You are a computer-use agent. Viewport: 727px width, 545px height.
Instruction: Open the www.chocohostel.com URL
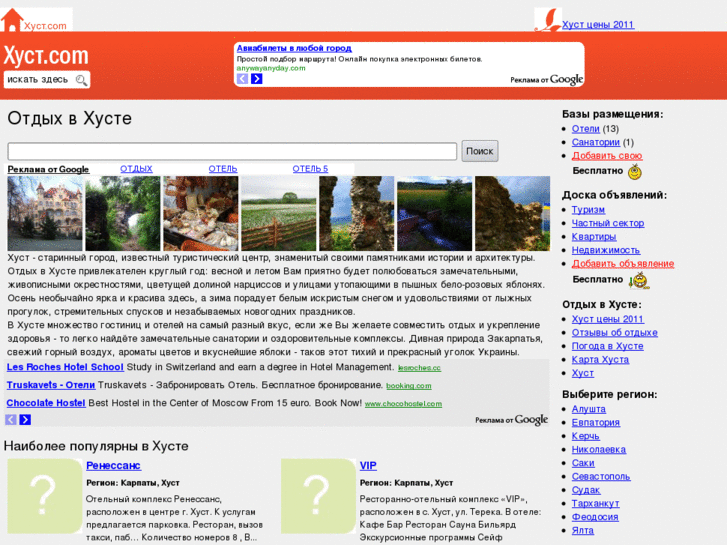point(403,404)
